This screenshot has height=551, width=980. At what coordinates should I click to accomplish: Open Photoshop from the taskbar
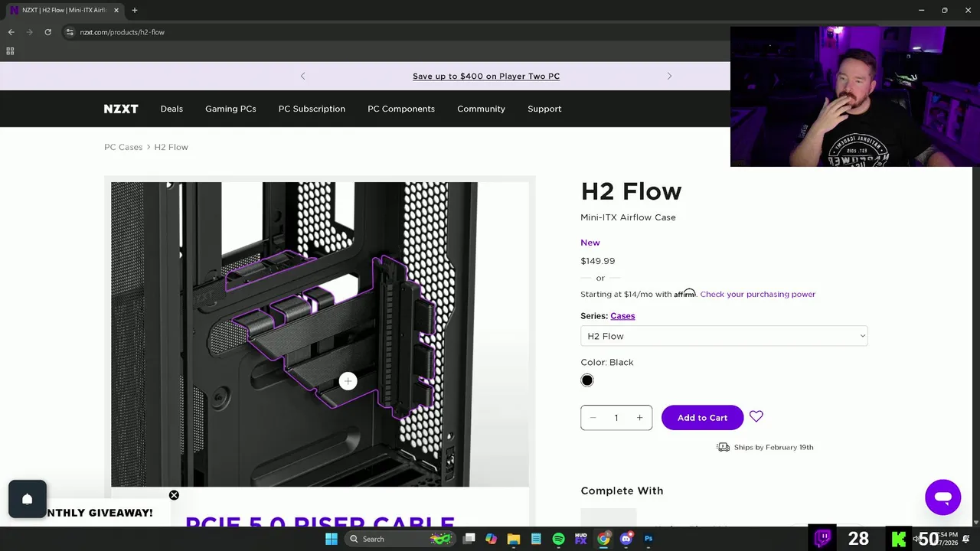point(648,539)
